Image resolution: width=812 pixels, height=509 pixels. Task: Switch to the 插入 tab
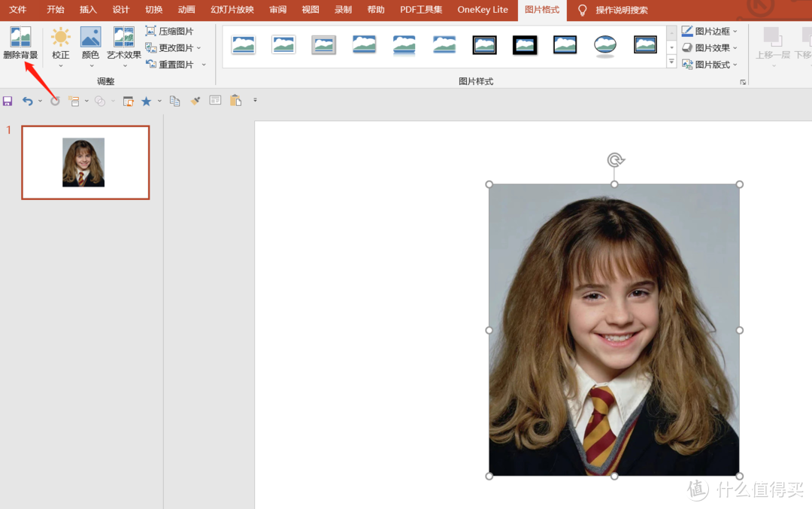coord(88,10)
